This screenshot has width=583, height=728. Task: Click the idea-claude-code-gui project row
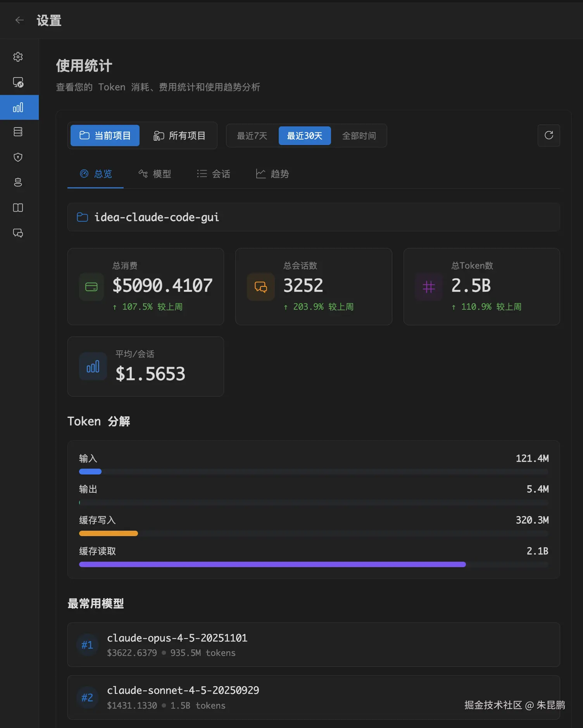pos(313,217)
